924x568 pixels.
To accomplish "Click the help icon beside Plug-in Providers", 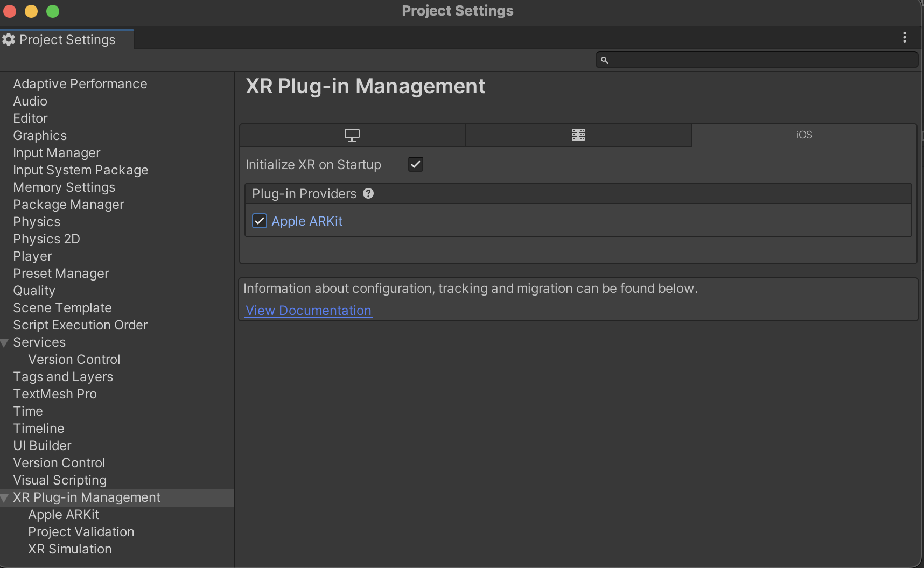I will 368,193.
